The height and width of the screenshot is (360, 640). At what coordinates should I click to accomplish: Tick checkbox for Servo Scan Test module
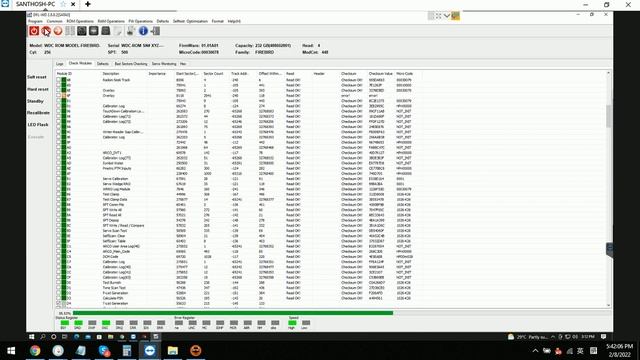pyautogui.click(x=58, y=231)
